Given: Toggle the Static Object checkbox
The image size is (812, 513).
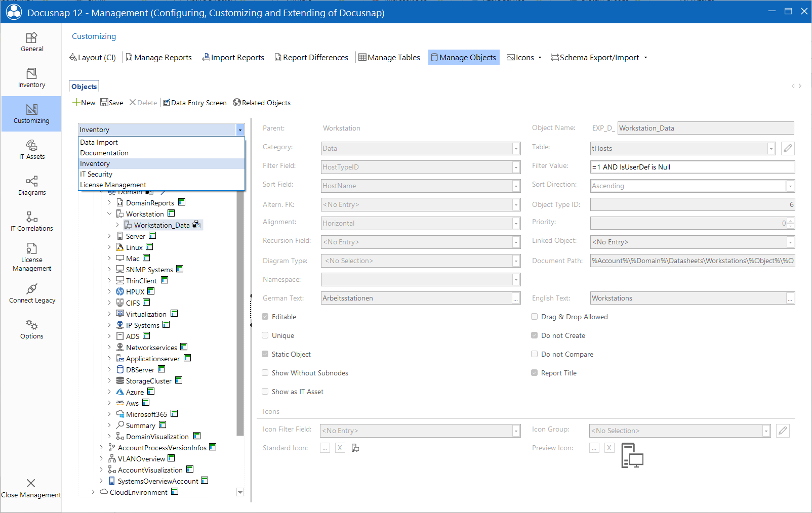Looking at the screenshot, I should pyautogui.click(x=265, y=354).
